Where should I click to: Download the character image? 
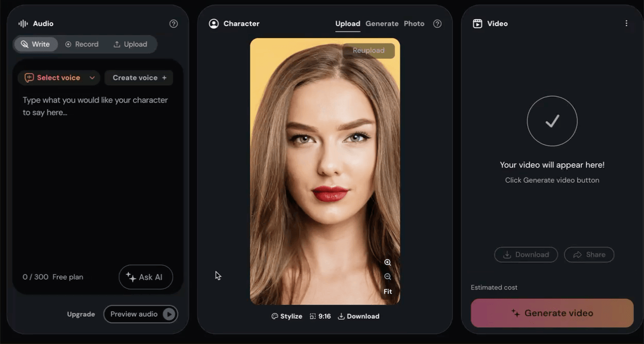(x=359, y=316)
